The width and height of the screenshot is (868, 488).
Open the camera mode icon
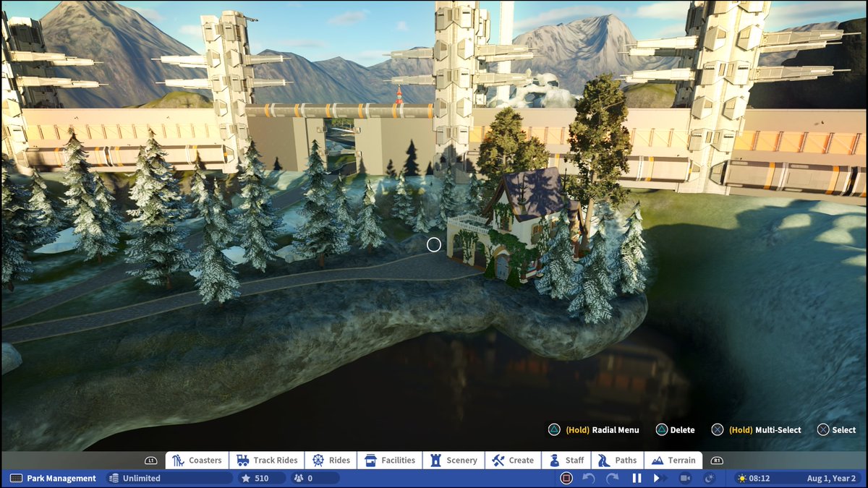coord(685,478)
